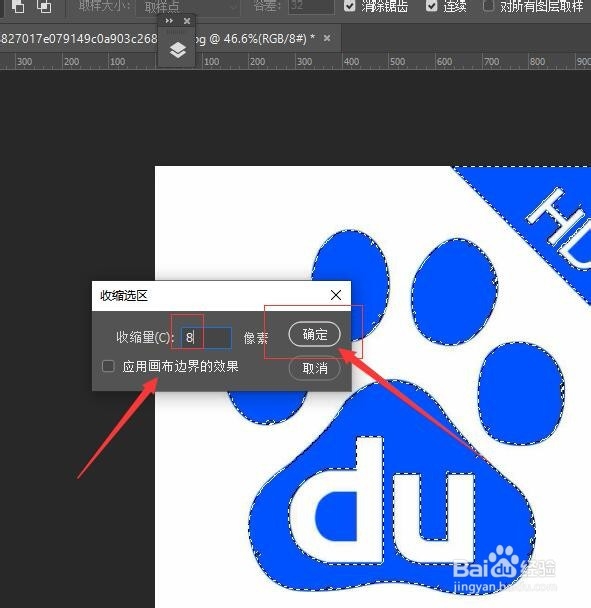Expand the collapsed panel with double arrows
591x608 pixels.
coord(169,21)
